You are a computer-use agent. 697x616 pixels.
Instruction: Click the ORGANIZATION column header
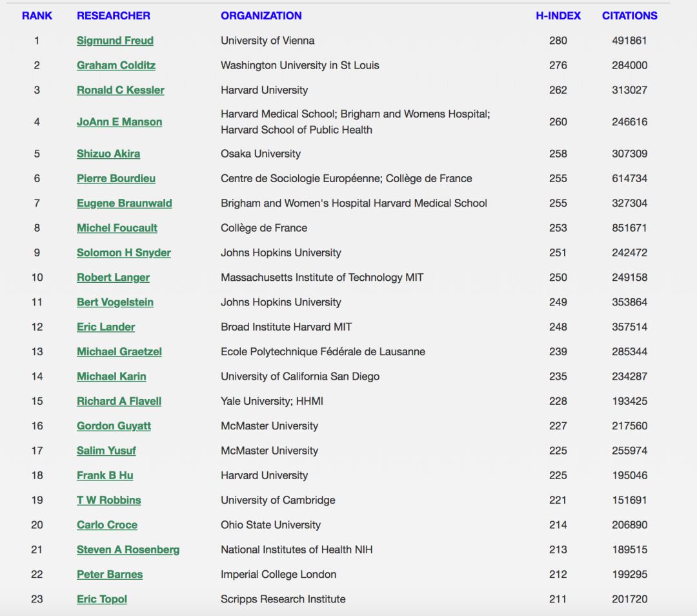coord(261,15)
